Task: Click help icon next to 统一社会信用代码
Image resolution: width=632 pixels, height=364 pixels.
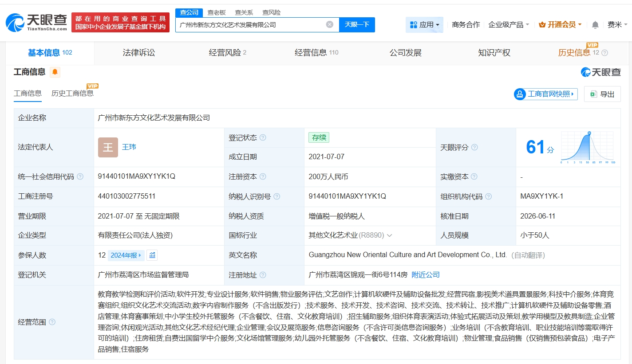Action: point(80,176)
